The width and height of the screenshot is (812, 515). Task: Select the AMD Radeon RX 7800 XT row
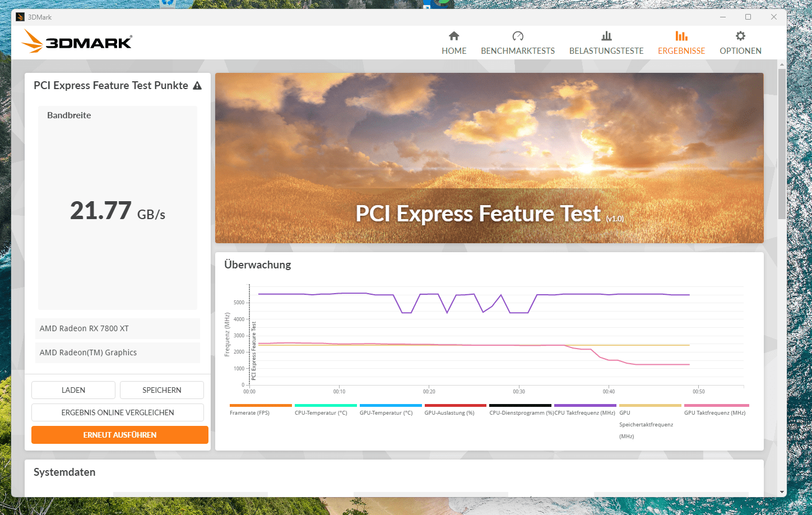pyautogui.click(x=117, y=328)
